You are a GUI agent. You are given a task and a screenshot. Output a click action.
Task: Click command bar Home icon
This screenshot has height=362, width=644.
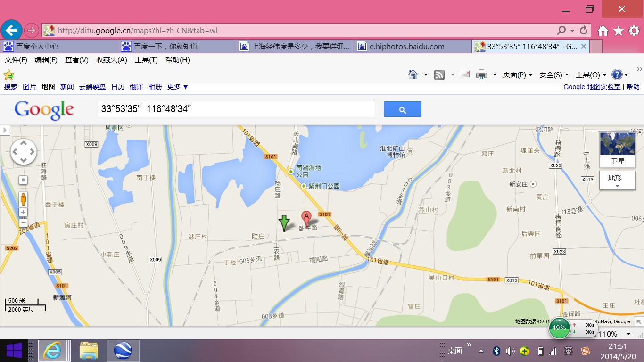click(x=413, y=74)
